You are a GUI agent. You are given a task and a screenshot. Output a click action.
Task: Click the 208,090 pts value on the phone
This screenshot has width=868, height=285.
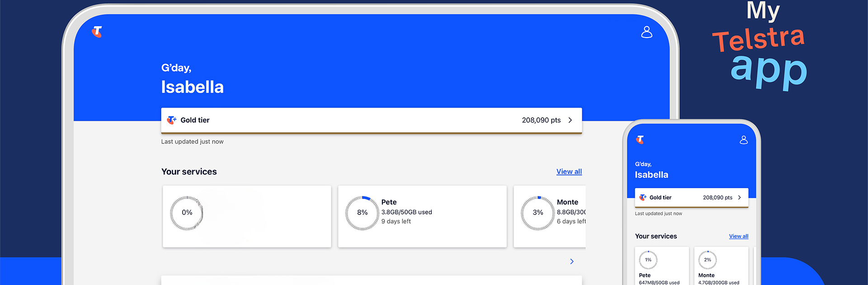(717, 197)
